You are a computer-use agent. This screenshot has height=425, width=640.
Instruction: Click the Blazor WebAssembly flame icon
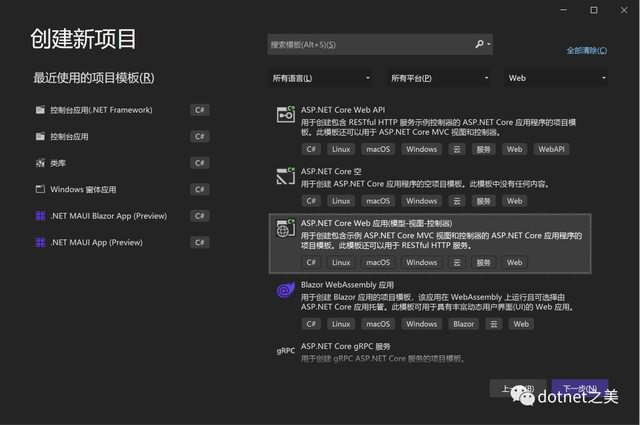click(x=286, y=290)
